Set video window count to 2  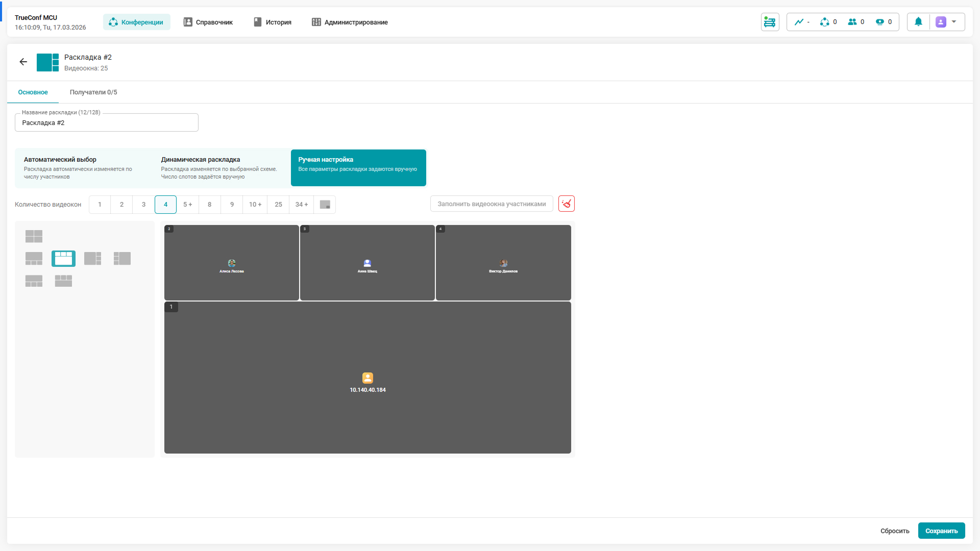(x=121, y=205)
